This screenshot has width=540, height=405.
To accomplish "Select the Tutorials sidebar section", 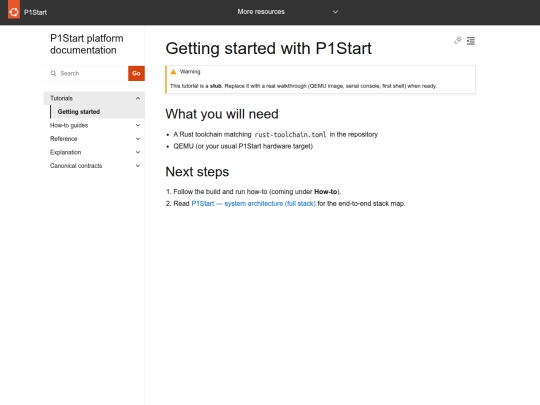I will point(61,98).
